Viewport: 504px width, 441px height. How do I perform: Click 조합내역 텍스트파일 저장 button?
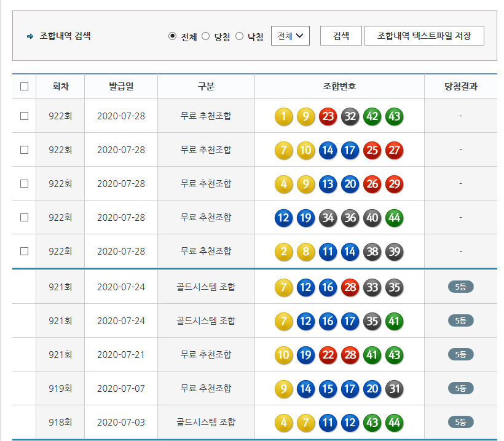[x=424, y=36]
